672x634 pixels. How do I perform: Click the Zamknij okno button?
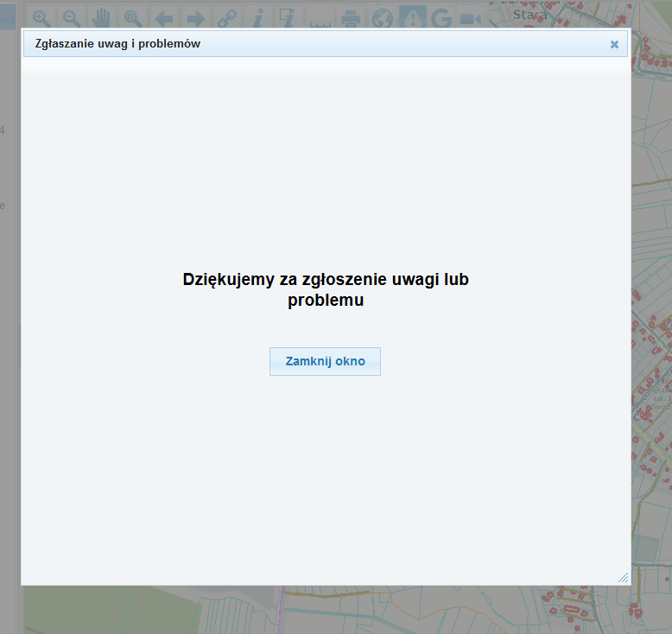click(x=325, y=361)
